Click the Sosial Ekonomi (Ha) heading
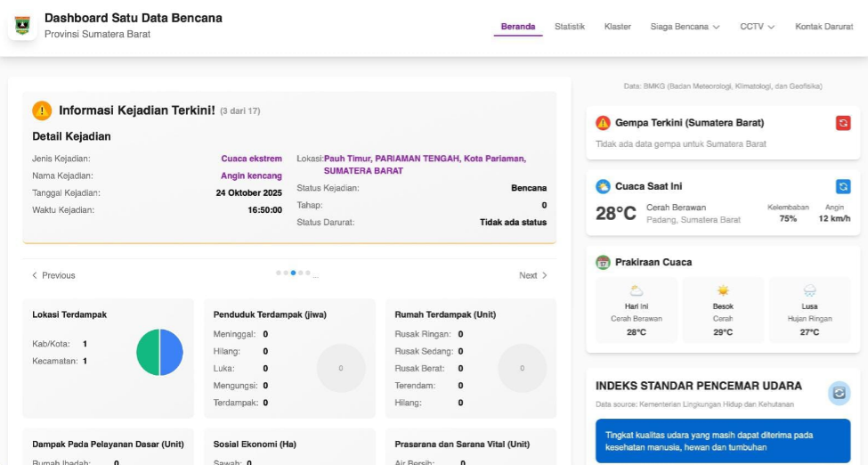This screenshot has width=868, height=465. 255,444
